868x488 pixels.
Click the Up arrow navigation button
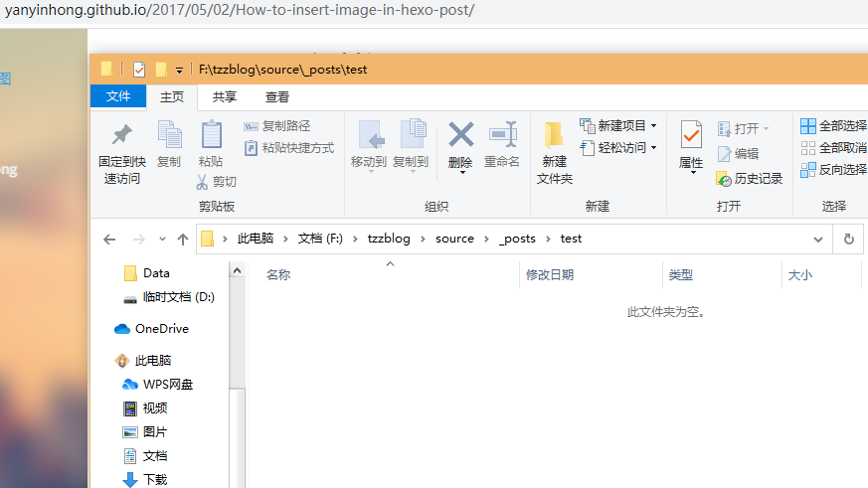(x=183, y=240)
